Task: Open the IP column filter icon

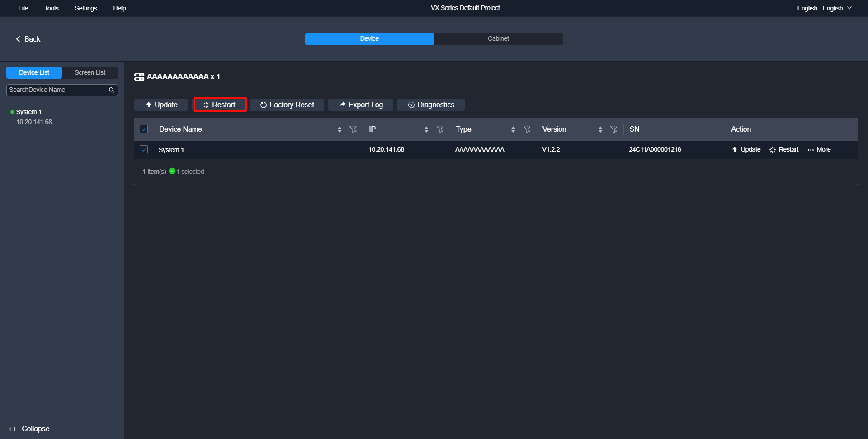Action: pos(440,129)
